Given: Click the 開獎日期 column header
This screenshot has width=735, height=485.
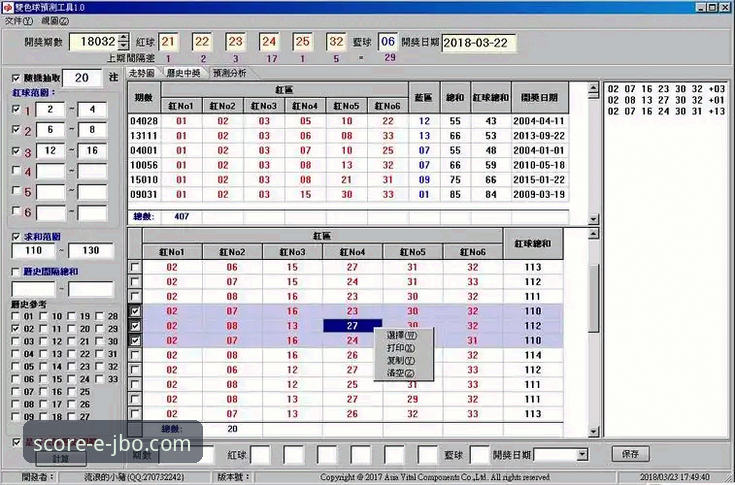Looking at the screenshot, I should [x=540, y=97].
